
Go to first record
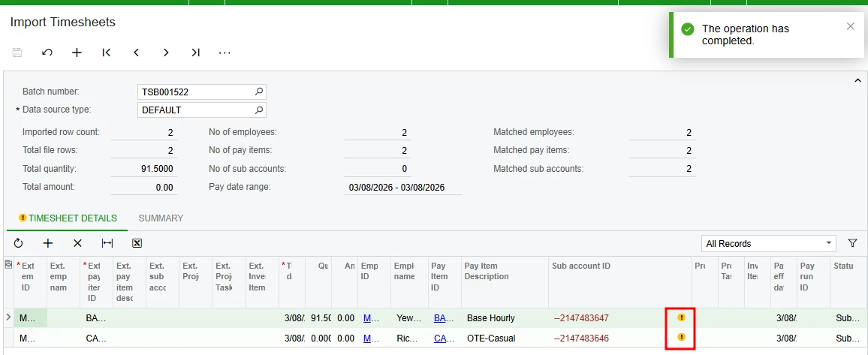[x=107, y=53]
